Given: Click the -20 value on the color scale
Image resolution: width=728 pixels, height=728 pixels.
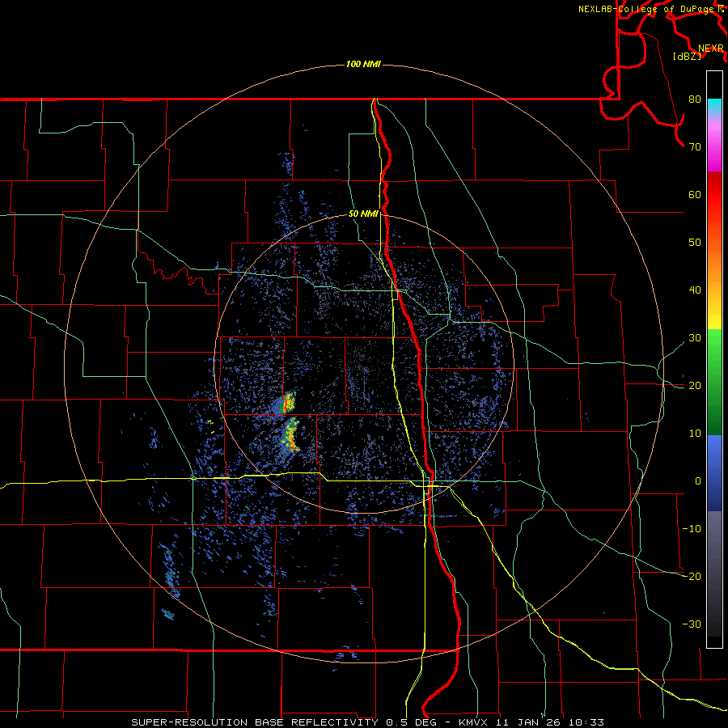Looking at the screenshot, I should point(692,577).
